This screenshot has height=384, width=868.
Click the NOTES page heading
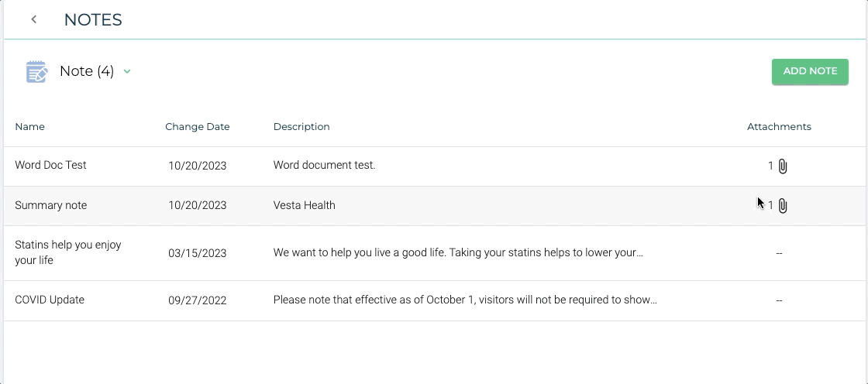coord(93,19)
